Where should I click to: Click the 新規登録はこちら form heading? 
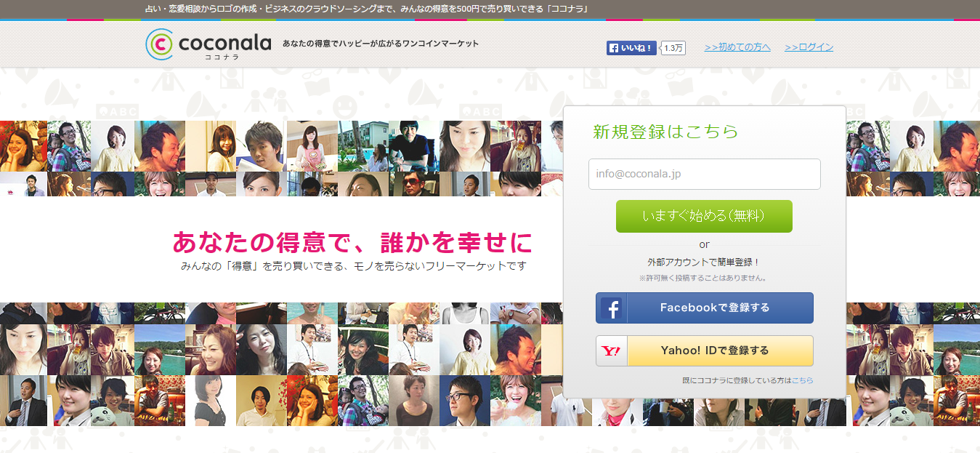coord(665,132)
